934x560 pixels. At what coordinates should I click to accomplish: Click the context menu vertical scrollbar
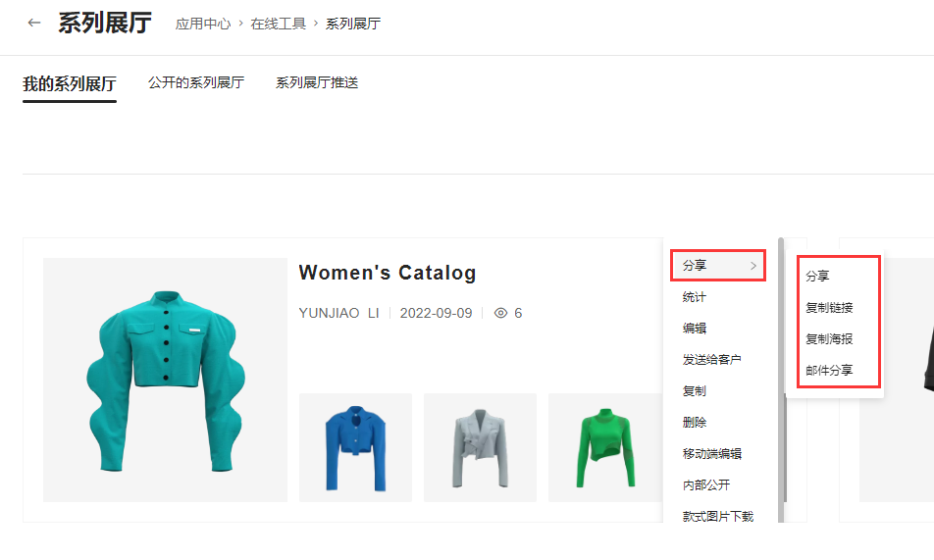(781, 373)
